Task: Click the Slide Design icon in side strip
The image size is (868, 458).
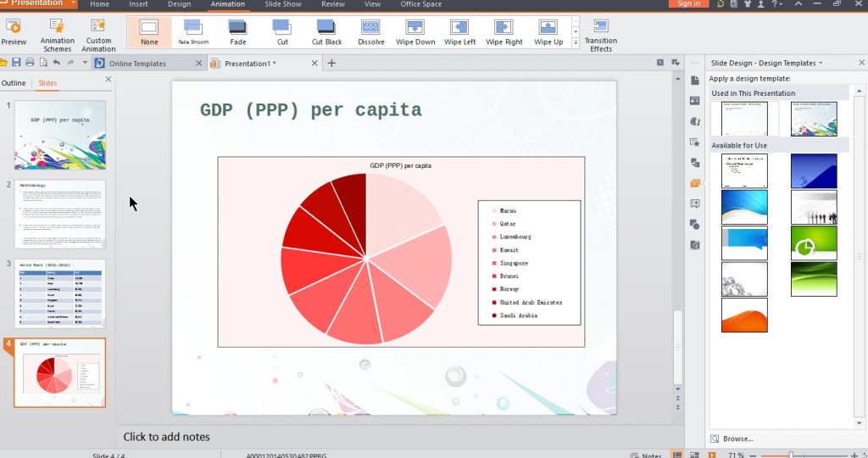Action: (x=695, y=183)
